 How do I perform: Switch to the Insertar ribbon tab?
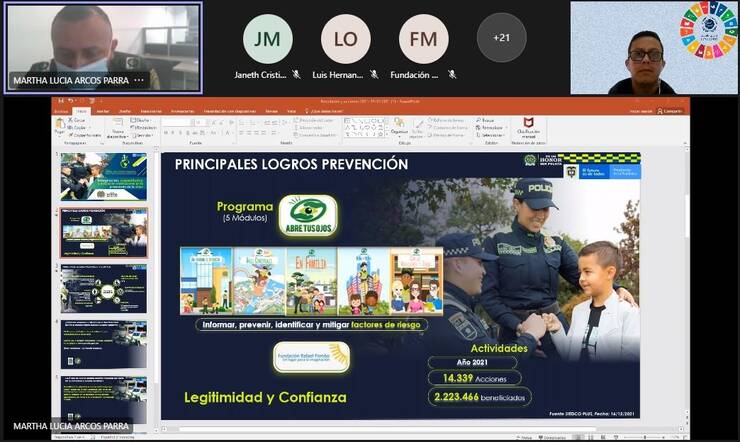click(x=102, y=111)
